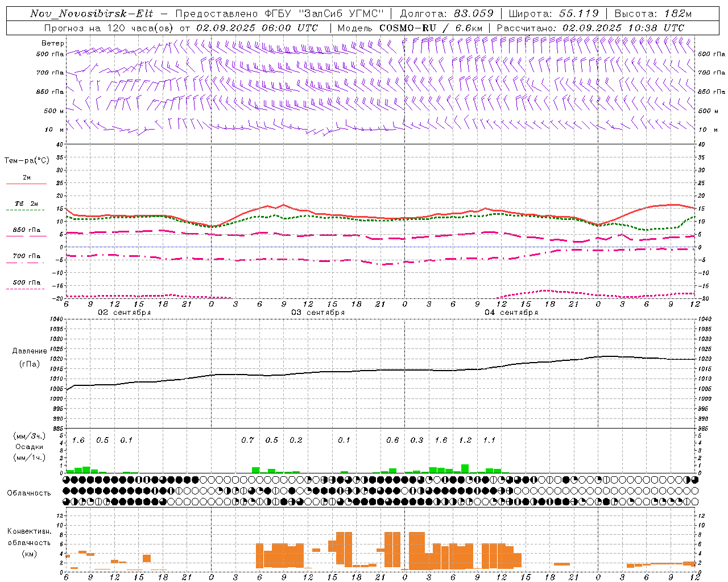Click the 3-hour precipitation value 1.2

(465, 440)
